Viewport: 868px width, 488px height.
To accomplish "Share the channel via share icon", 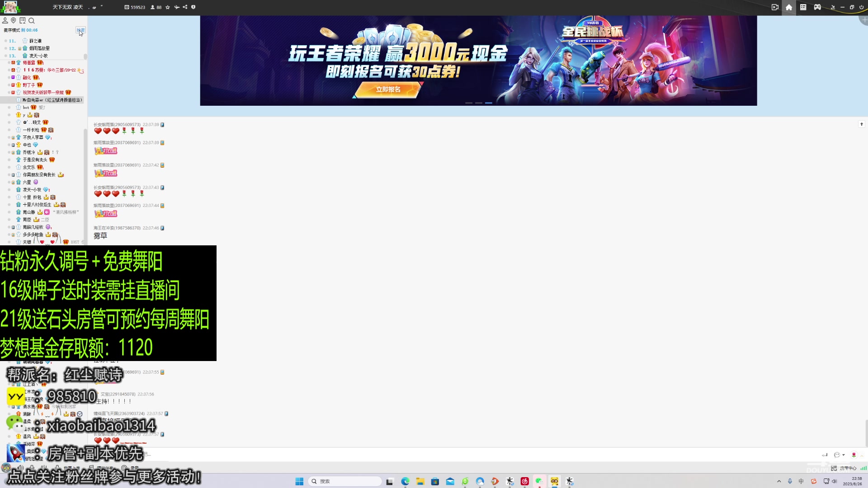I will click(x=185, y=7).
